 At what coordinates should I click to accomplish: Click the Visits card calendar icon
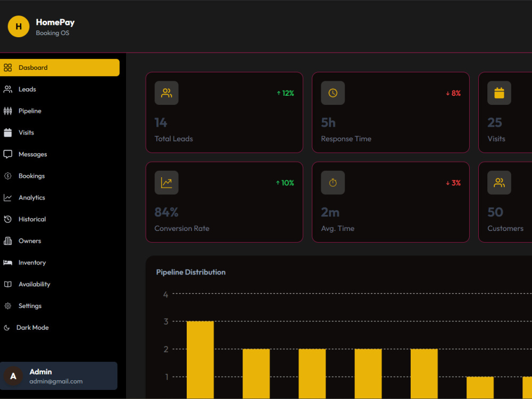click(499, 93)
